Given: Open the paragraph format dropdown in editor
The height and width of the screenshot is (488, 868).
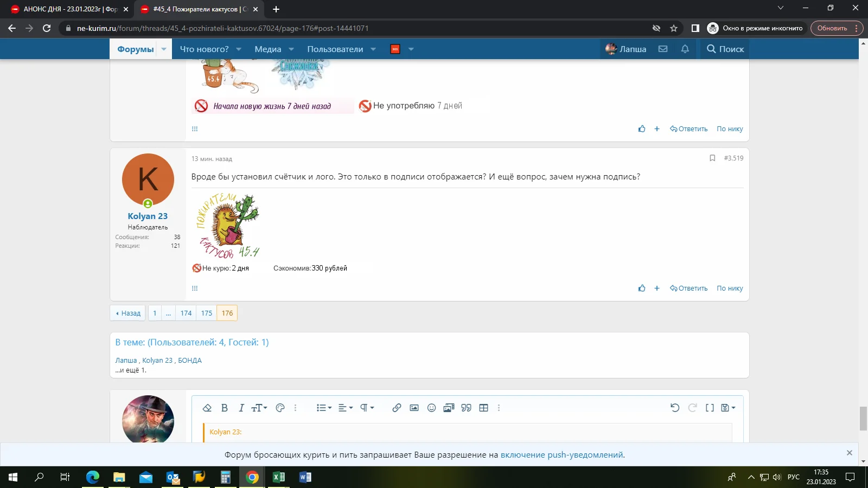Looking at the screenshot, I should (367, 408).
